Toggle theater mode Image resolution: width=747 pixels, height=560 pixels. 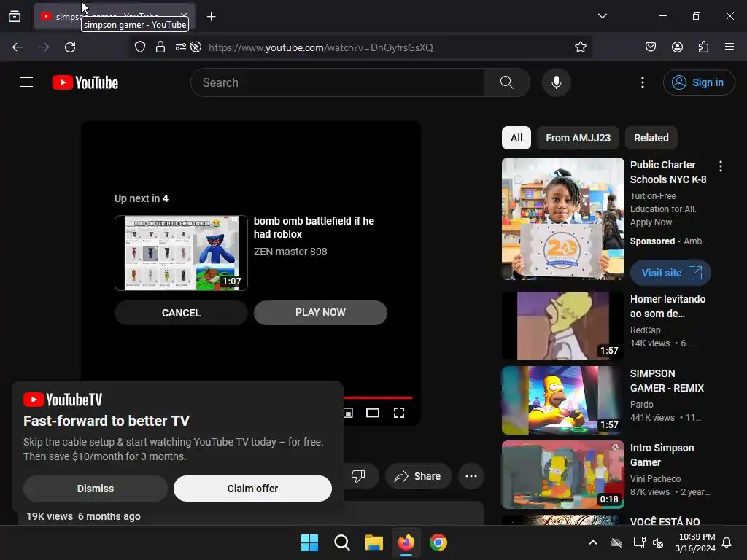coord(373,413)
